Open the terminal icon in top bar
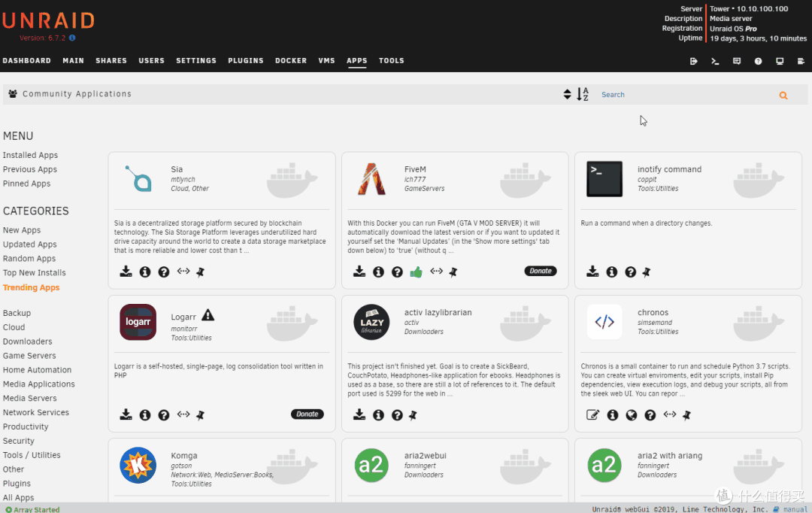 click(x=715, y=61)
